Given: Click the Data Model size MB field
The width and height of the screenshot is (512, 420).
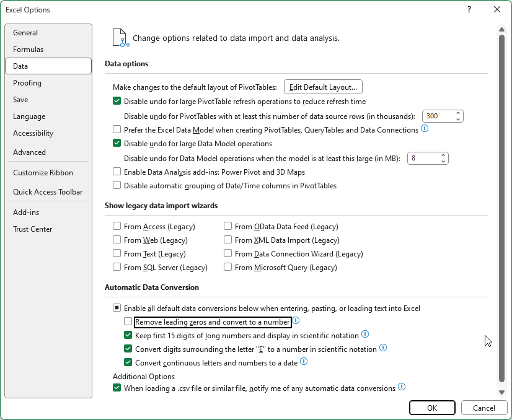Looking at the screenshot, I should tap(422, 159).
